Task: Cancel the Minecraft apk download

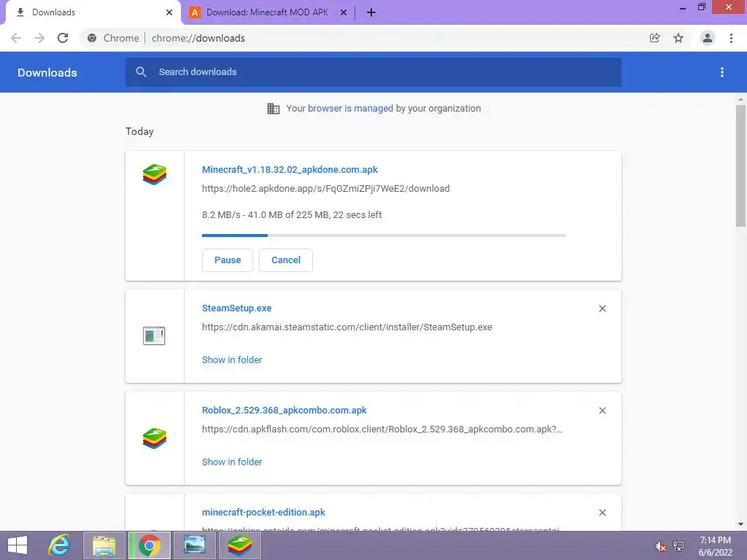Action: point(286,260)
